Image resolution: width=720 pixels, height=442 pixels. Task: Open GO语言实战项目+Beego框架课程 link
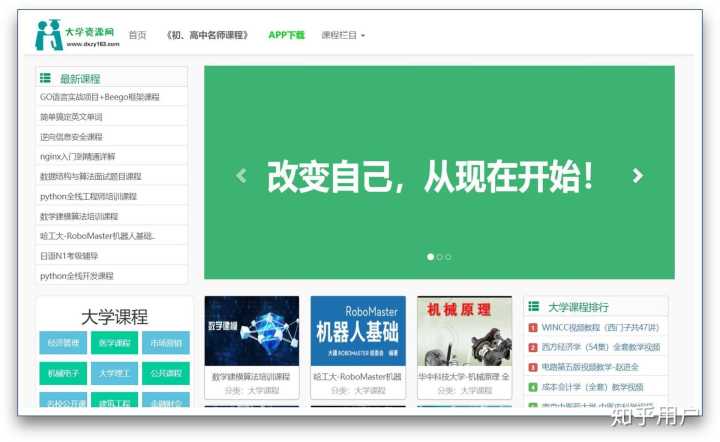100,97
